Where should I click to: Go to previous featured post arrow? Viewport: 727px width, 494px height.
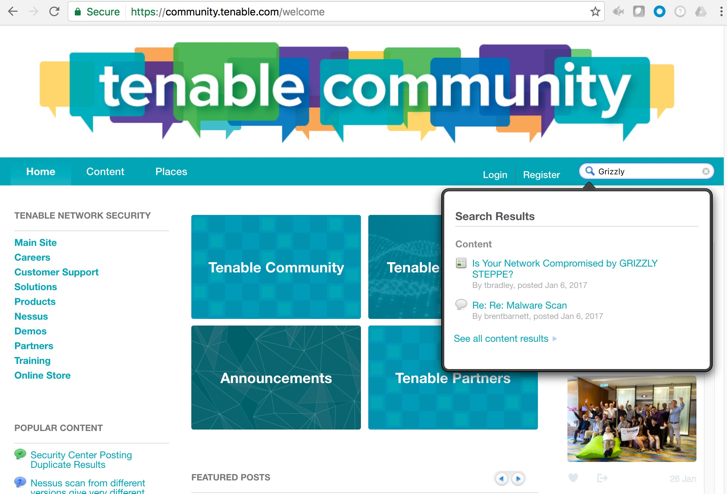[501, 478]
